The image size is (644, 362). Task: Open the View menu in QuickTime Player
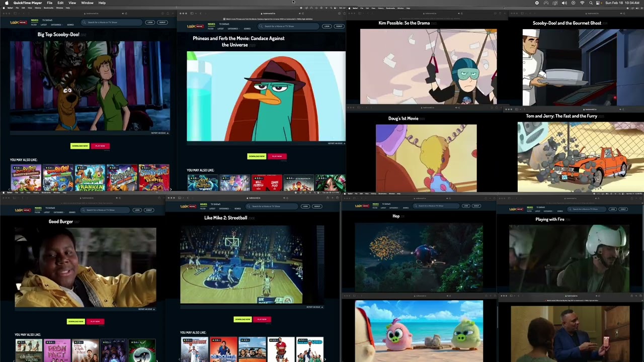point(72,3)
